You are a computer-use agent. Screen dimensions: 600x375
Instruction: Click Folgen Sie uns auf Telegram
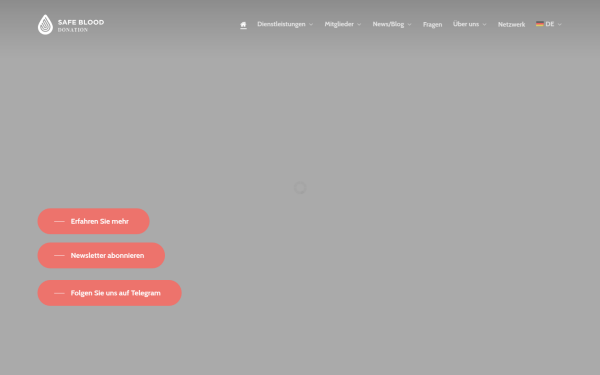click(x=109, y=293)
